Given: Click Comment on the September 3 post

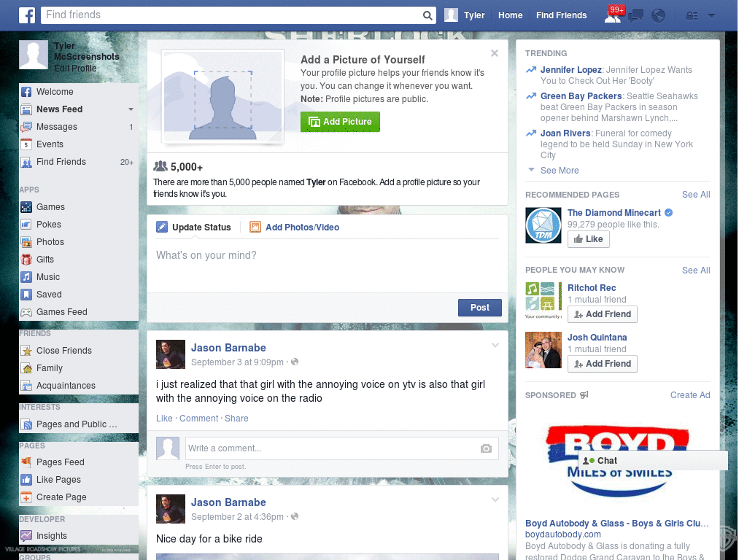Looking at the screenshot, I should point(198,419).
